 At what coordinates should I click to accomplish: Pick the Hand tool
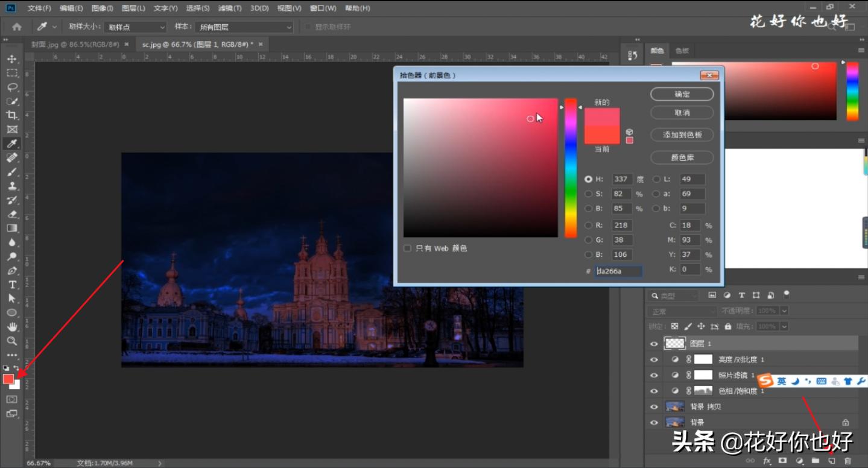[11, 327]
